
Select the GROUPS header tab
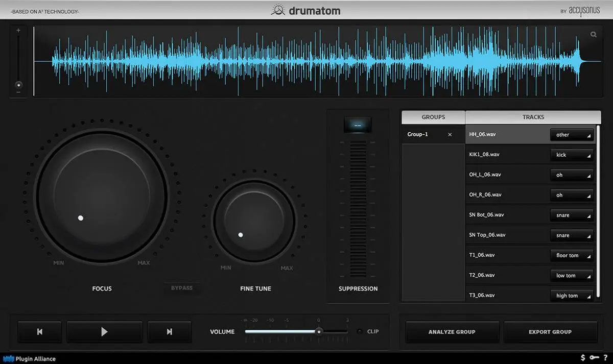[433, 117]
